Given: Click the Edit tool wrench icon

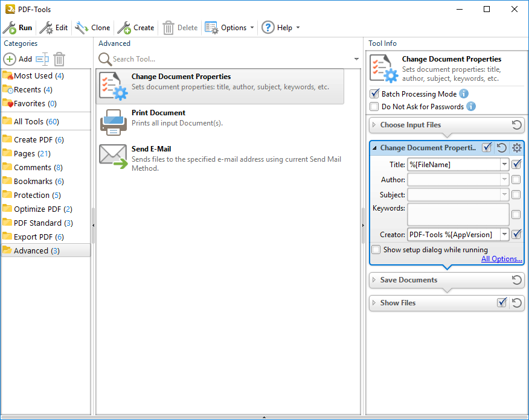Looking at the screenshot, I should click(x=46, y=28).
